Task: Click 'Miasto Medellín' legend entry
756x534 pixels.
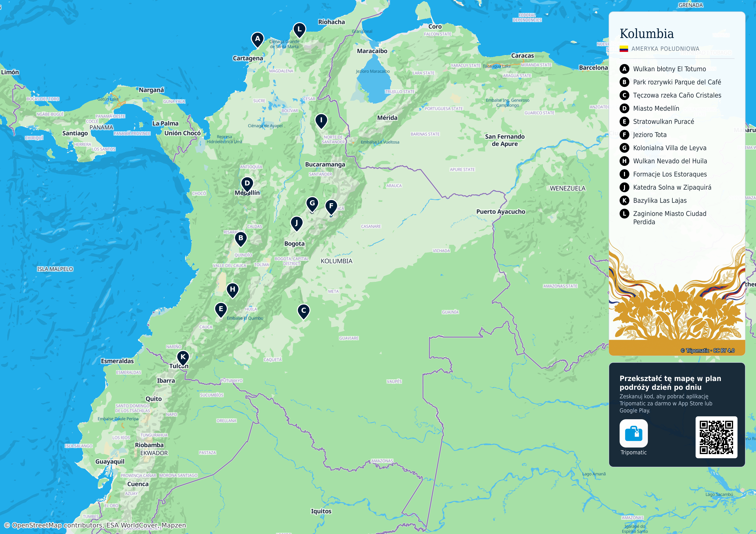Action: click(x=656, y=108)
